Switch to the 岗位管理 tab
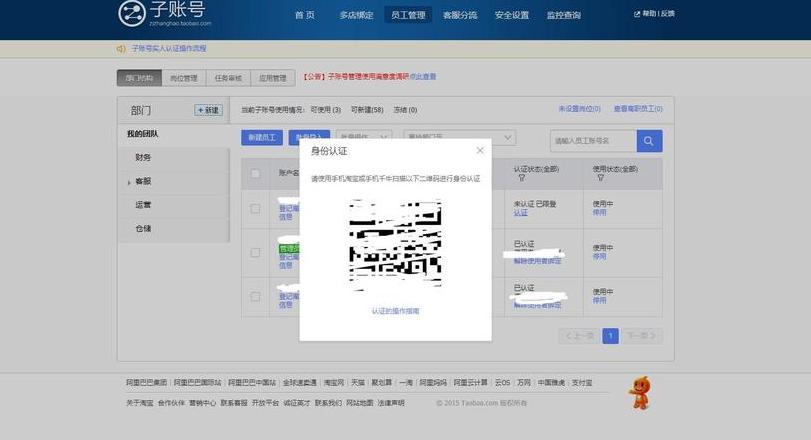 pyautogui.click(x=184, y=78)
